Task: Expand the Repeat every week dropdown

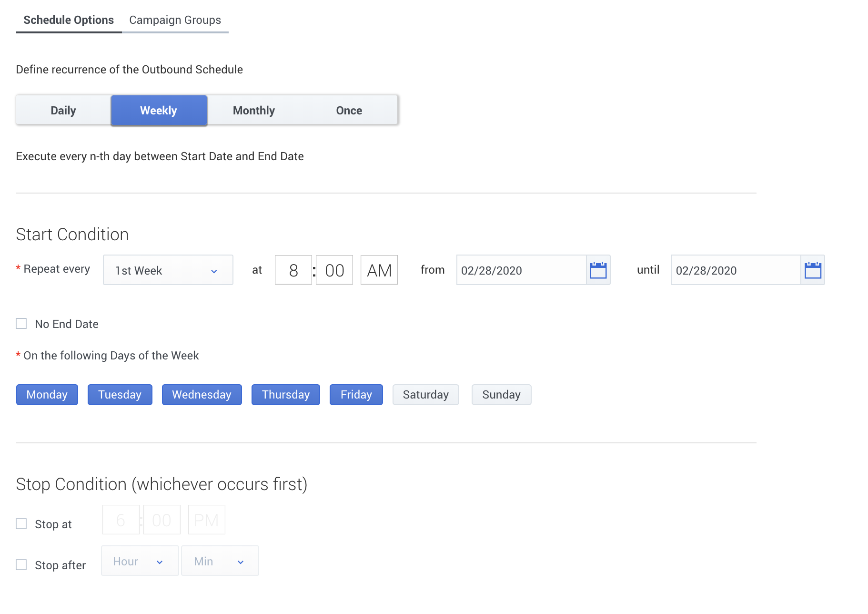Action: click(x=168, y=270)
